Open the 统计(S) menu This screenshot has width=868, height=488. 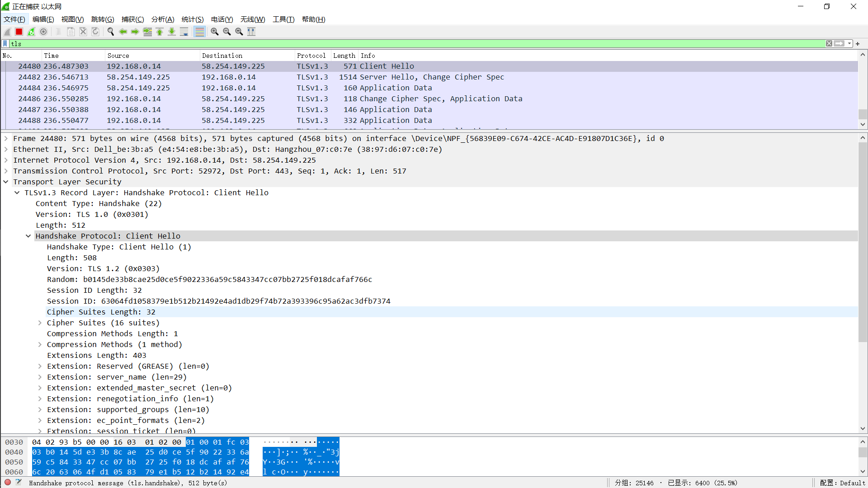point(192,19)
